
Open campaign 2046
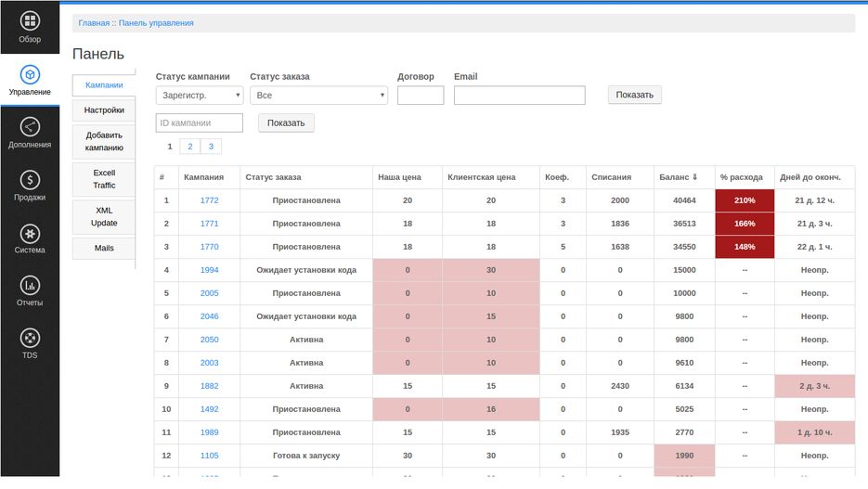[x=209, y=316]
